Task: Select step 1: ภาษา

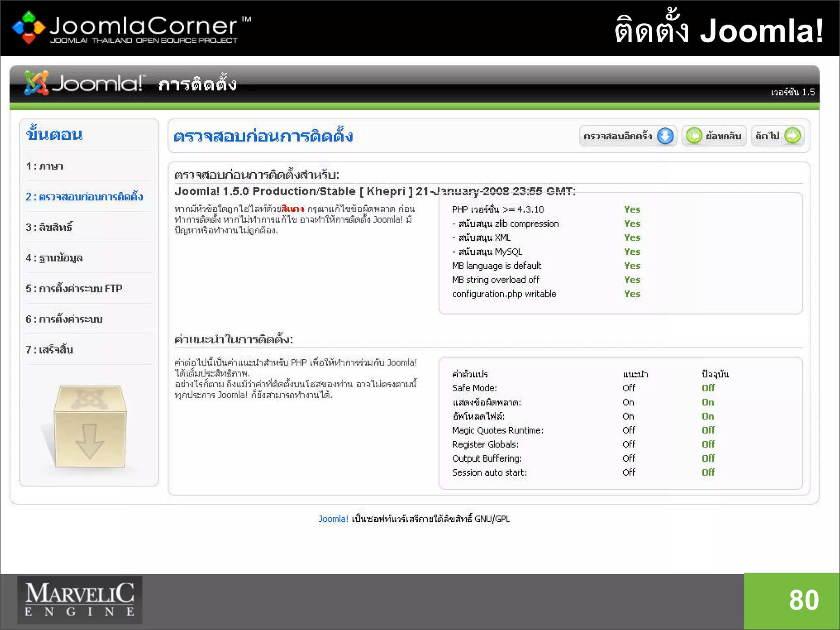Action: pyautogui.click(x=44, y=166)
